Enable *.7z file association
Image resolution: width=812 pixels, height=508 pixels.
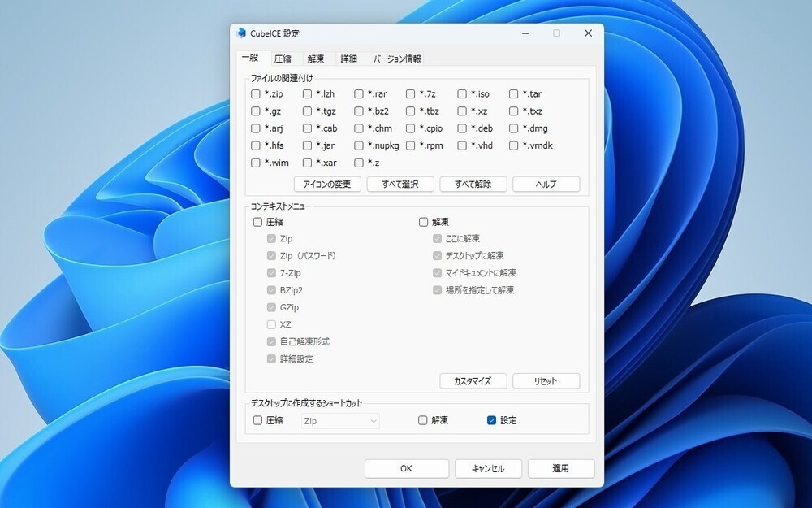(411, 93)
